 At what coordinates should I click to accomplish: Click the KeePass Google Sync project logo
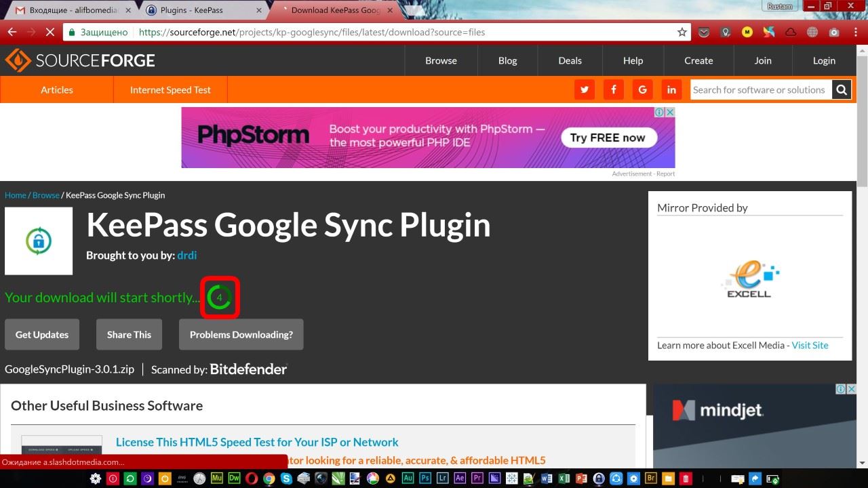39,241
